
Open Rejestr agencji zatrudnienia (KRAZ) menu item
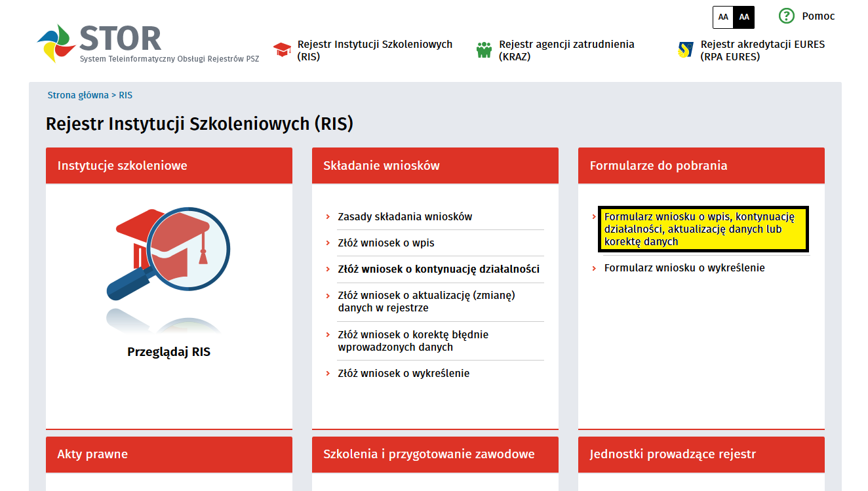(566, 50)
